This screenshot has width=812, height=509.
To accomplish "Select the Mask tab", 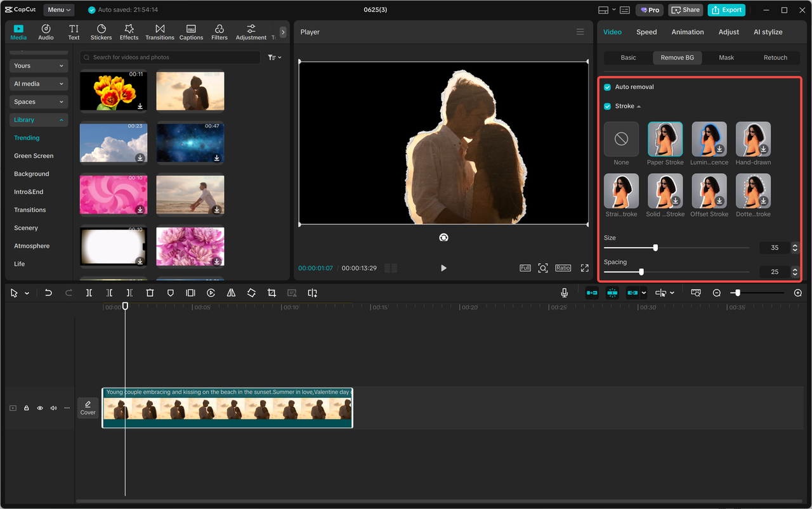I will [726, 58].
